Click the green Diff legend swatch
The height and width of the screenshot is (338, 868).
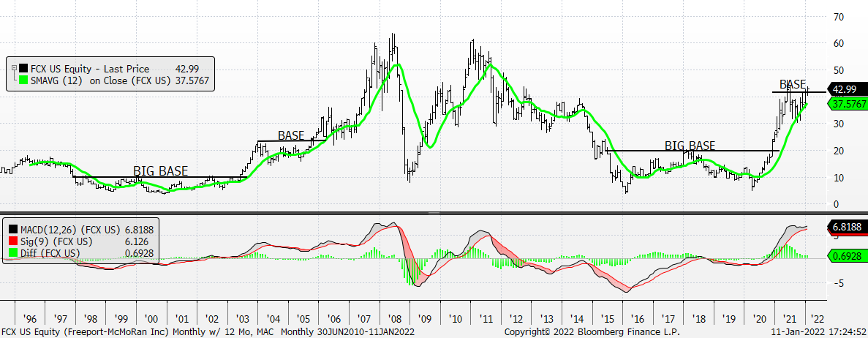tap(12, 254)
